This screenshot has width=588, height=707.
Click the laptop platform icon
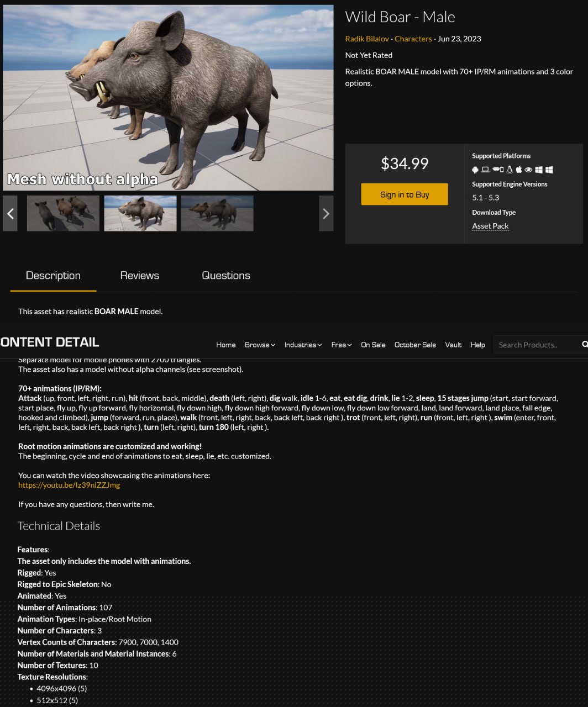pos(485,170)
